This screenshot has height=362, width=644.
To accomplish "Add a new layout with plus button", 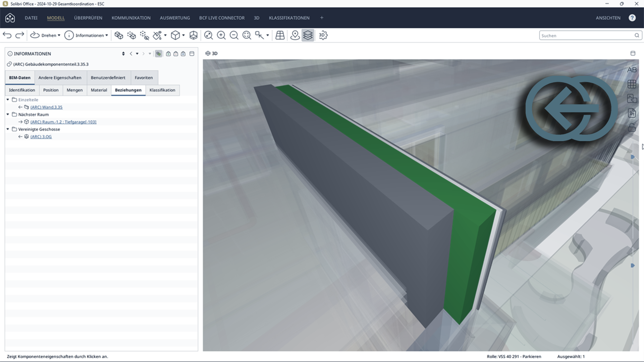I will [322, 18].
